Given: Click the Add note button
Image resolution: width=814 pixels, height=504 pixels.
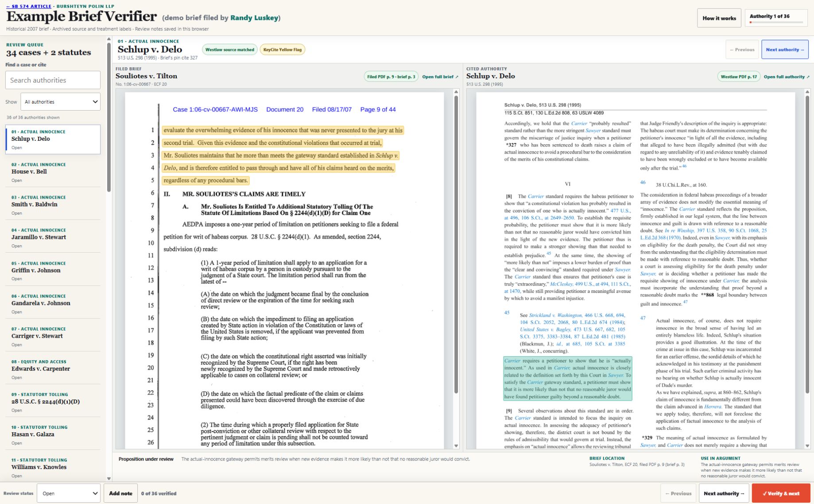Looking at the screenshot, I should (x=120, y=493).
